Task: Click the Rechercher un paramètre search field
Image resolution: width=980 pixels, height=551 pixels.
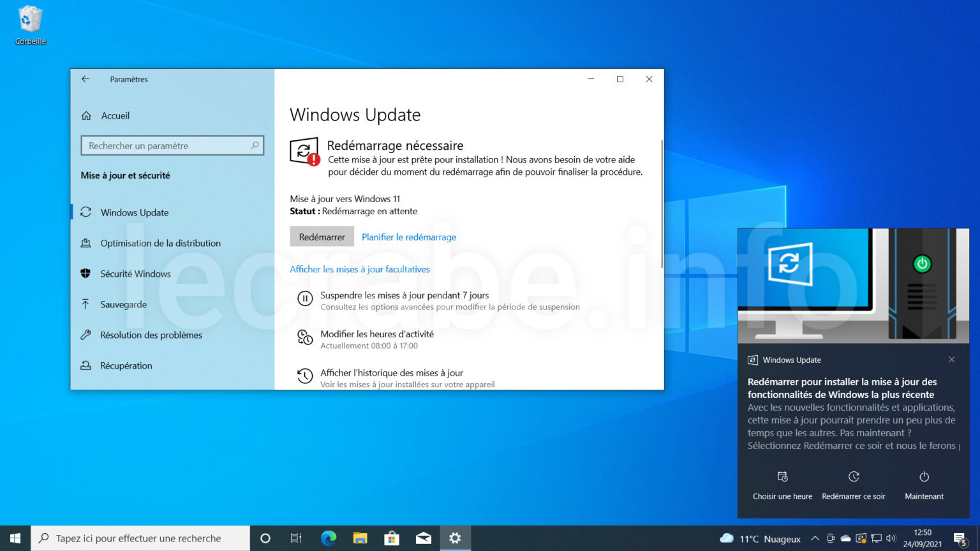Action: (172, 145)
